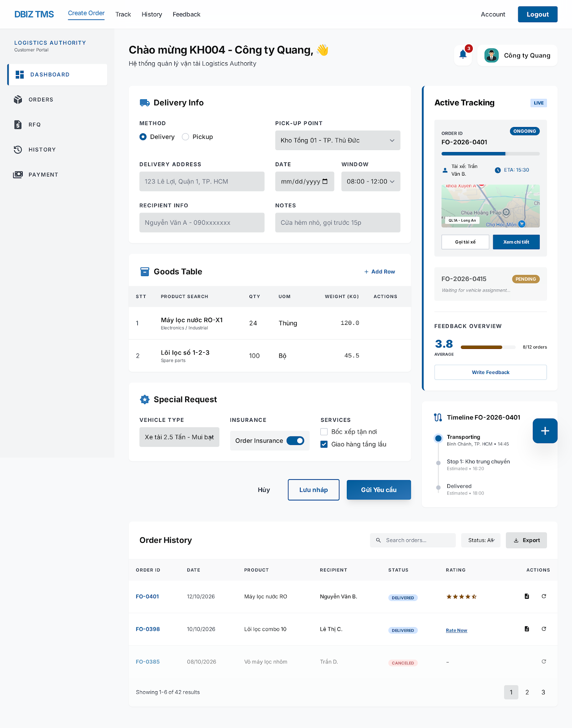The height and width of the screenshot is (728, 572).
Task: Click the Logout button
Action: pyautogui.click(x=537, y=15)
